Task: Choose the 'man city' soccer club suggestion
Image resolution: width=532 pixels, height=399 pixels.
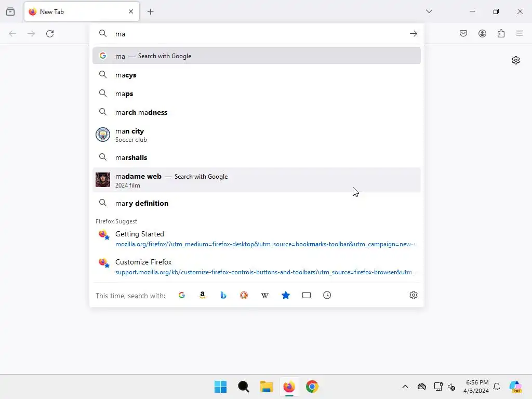Action: click(x=257, y=135)
